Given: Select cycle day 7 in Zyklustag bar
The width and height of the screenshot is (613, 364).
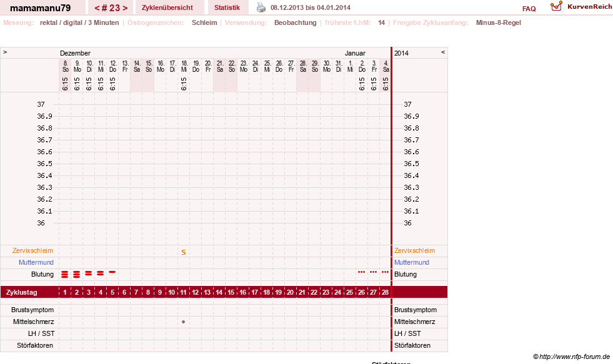Looking at the screenshot, I should click(x=136, y=292).
